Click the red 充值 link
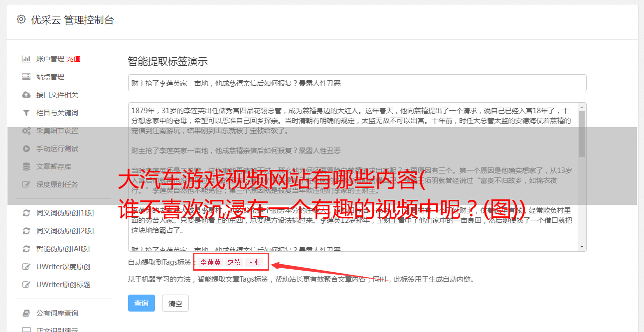644x332 pixels. [x=73, y=59]
